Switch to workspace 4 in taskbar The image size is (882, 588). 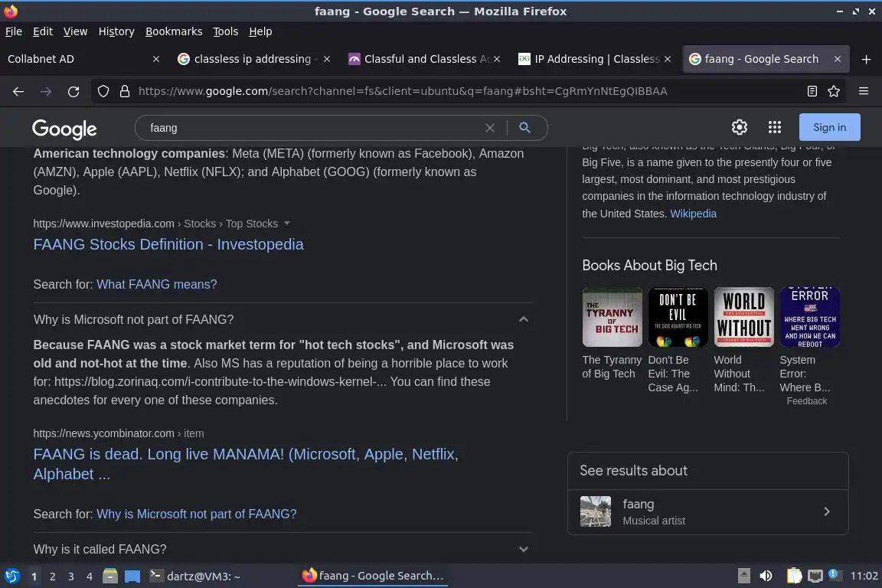click(90, 577)
